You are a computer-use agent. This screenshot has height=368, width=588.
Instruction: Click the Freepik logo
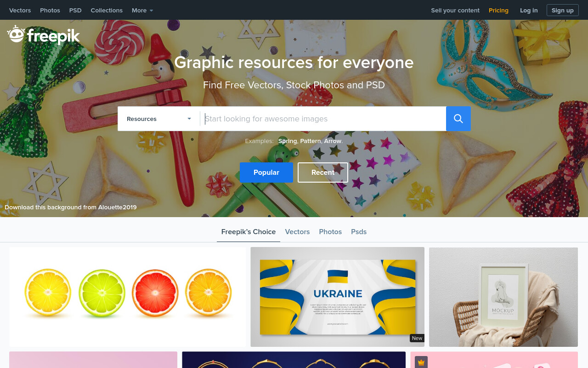[44, 35]
